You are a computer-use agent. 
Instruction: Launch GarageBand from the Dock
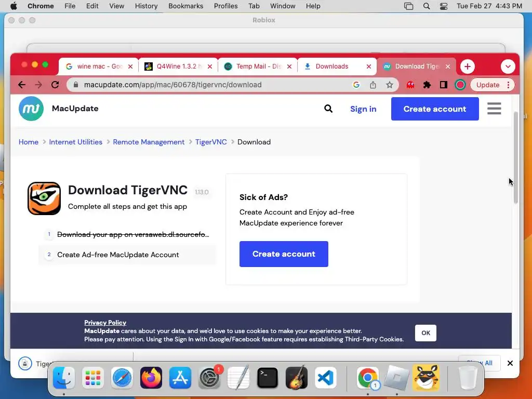297,378
